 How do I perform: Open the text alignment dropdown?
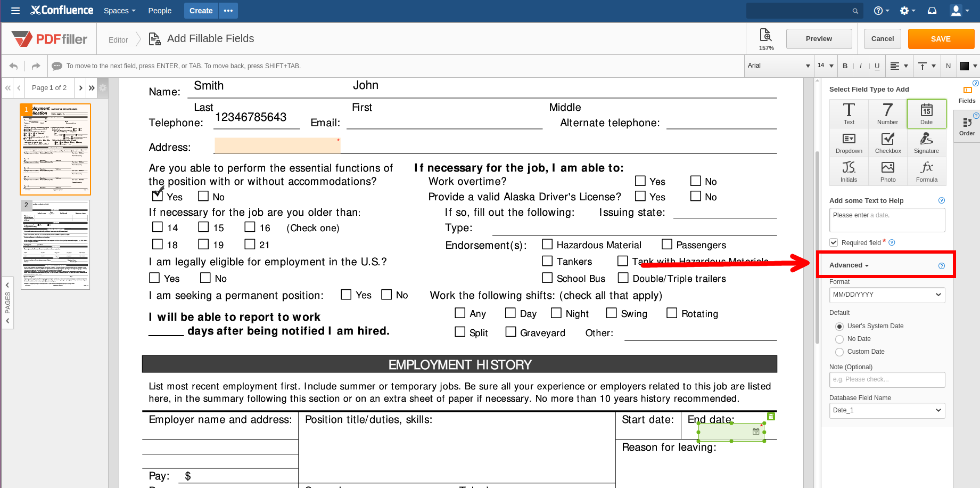[x=899, y=66]
